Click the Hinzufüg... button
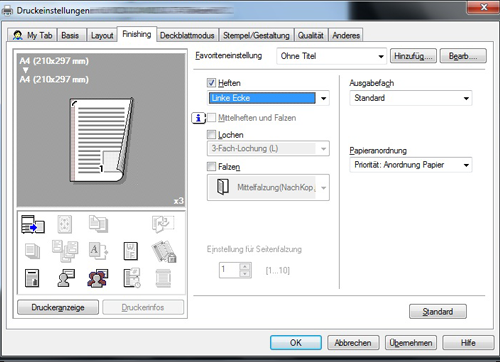The height and width of the screenshot is (362, 500). [413, 56]
